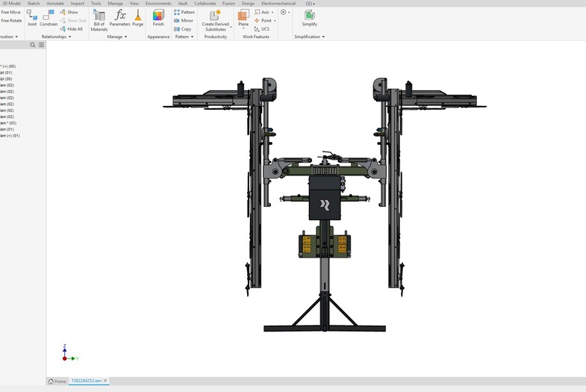Go to the Home document tab
The width and height of the screenshot is (586, 392).
coord(57,381)
